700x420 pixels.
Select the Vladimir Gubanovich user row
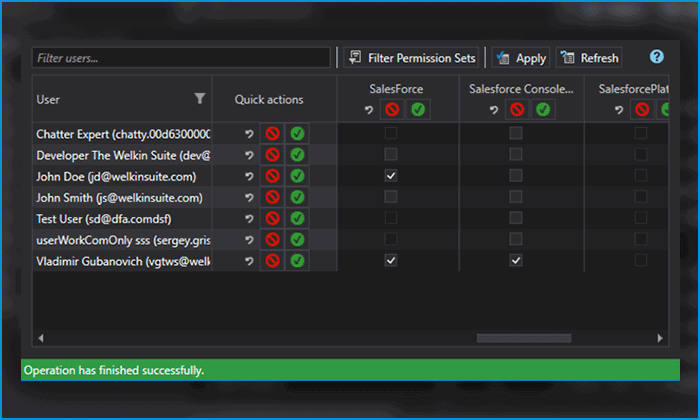pos(123,261)
